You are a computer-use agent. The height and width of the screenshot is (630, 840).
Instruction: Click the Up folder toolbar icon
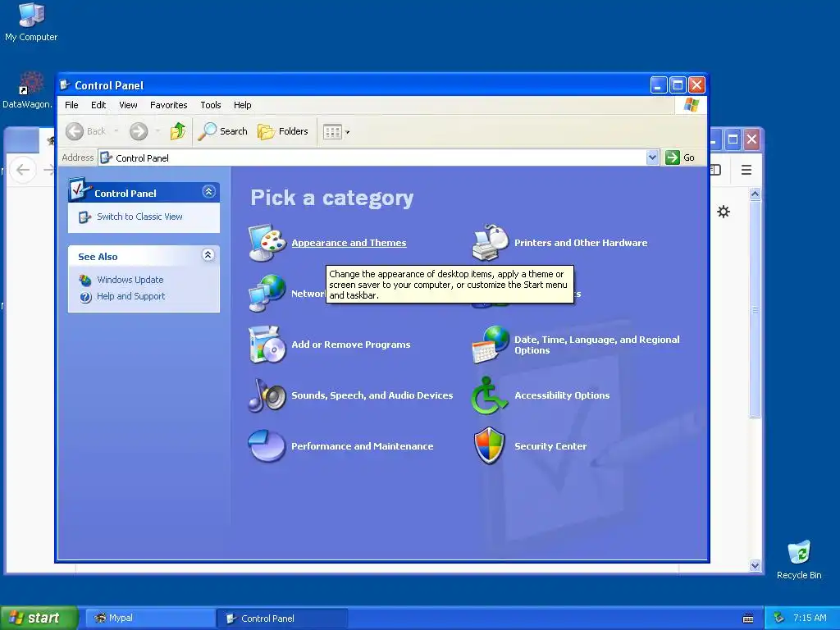178,131
